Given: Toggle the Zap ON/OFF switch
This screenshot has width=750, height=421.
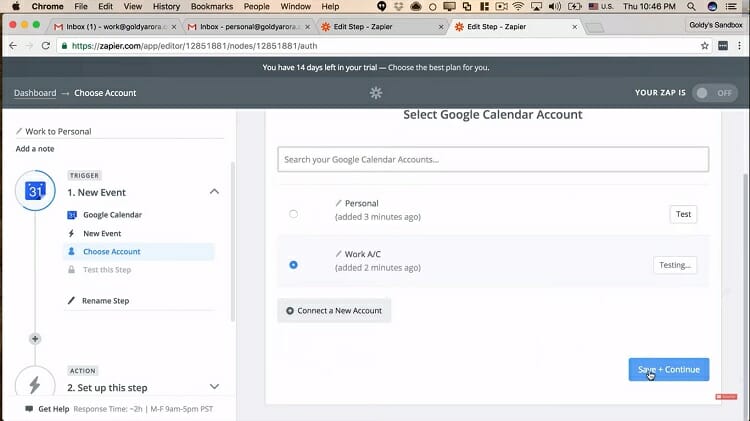Looking at the screenshot, I should (x=714, y=93).
